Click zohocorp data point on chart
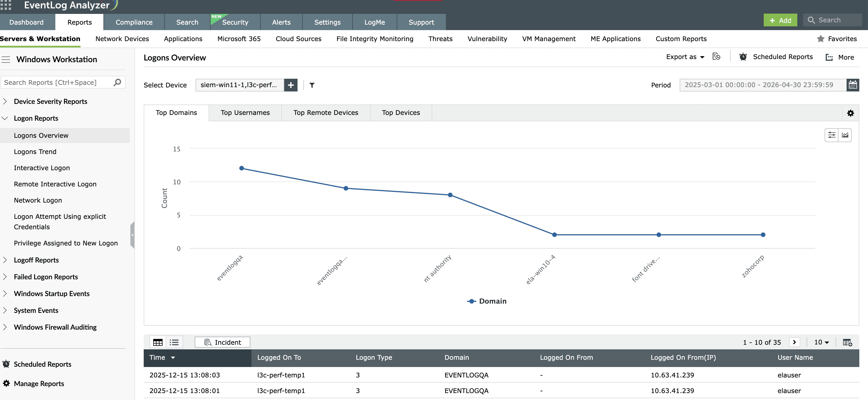Image resolution: width=868 pixels, height=400 pixels. click(763, 235)
